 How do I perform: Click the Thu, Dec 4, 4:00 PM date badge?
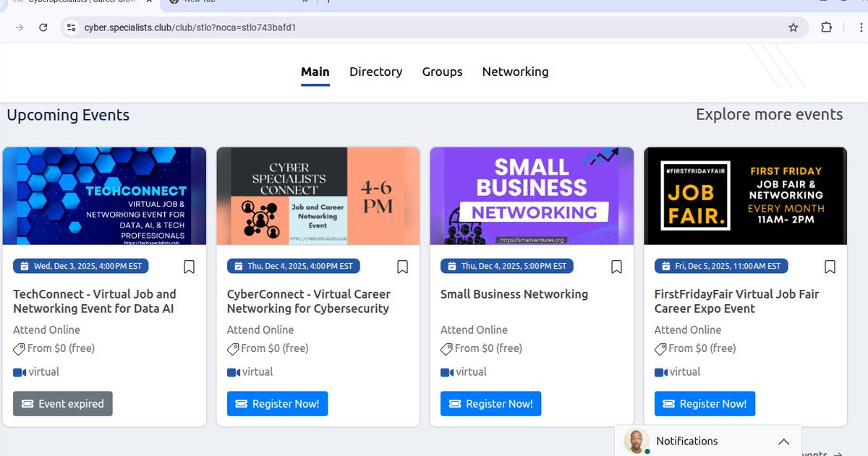(x=294, y=266)
